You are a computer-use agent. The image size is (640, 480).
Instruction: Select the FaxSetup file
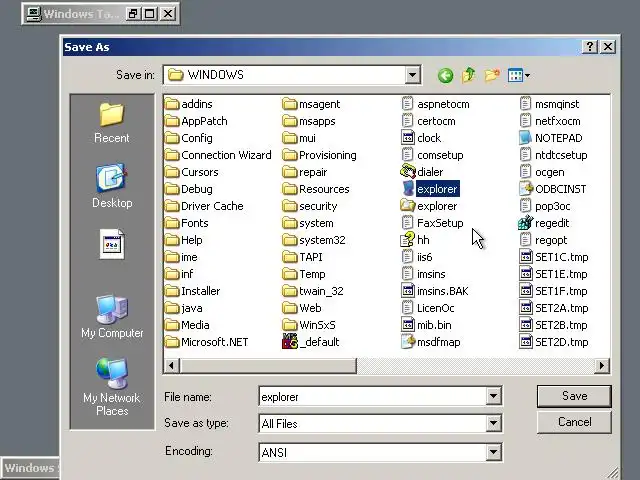pos(432,223)
